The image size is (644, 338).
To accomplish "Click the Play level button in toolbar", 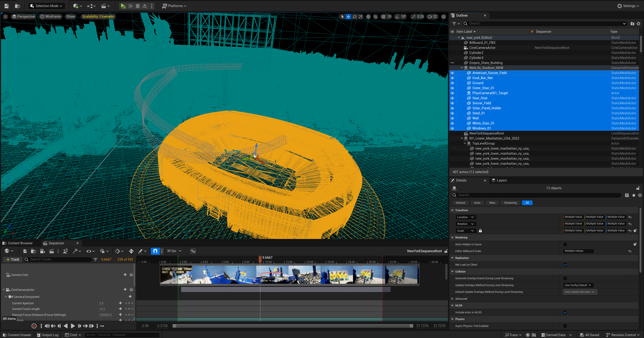I will coord(123,6).
